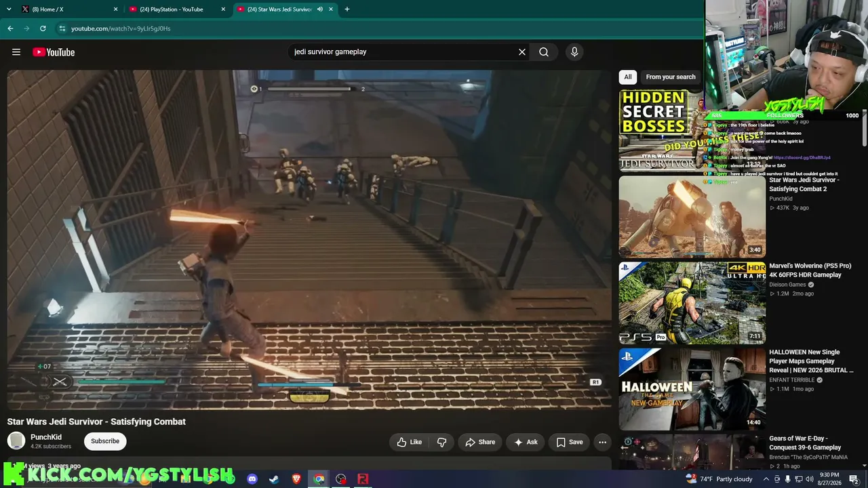Viewport: 868px width, 488px height.
Task: Clear the search box text
Action: (522, 52)
